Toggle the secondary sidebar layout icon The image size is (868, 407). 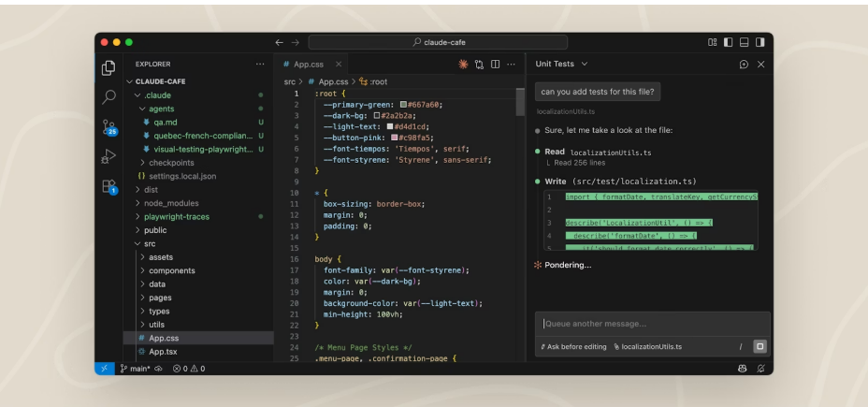pyautogui.click(x=760, y=42)
